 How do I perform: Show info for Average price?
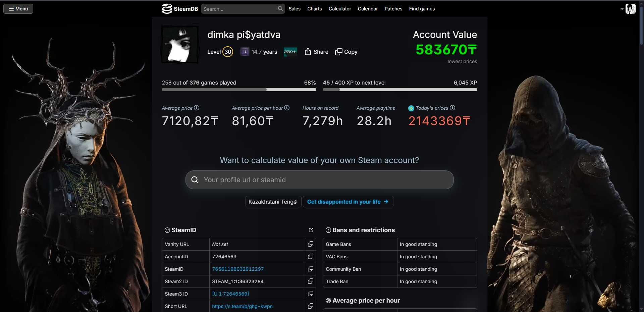[197, 108]
